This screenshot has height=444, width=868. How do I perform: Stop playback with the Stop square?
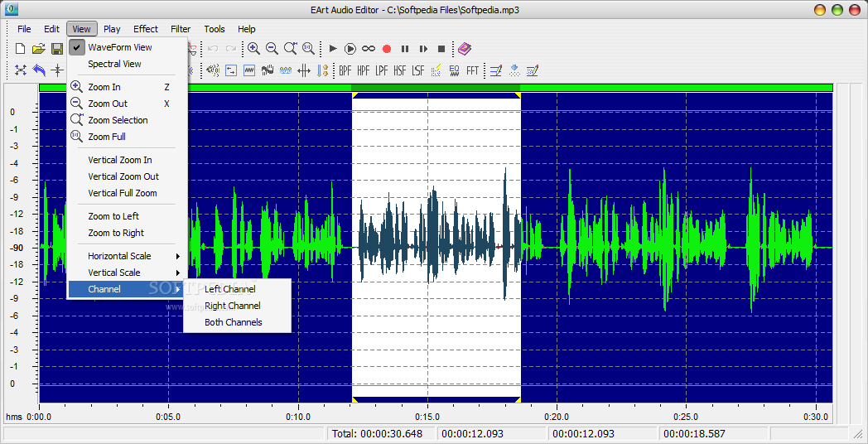point(441,49)
